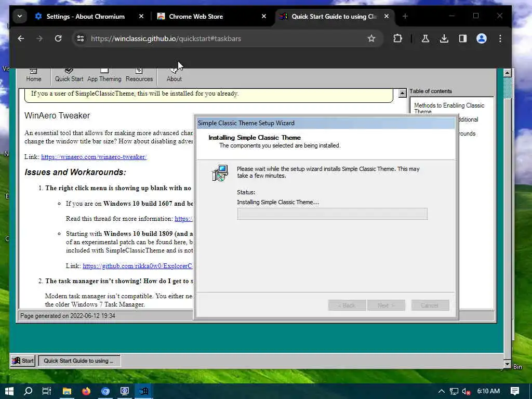
Task: Go back to the previous page in Chromium
Action: coord(21,38)
